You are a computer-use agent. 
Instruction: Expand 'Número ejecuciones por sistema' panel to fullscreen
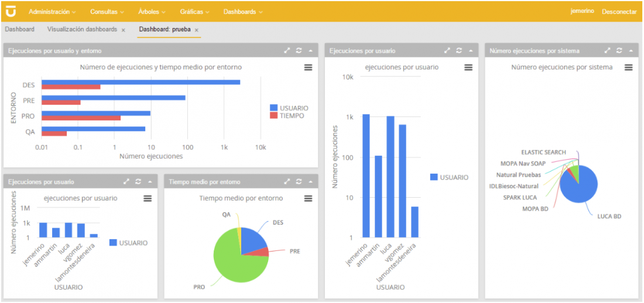608,51
